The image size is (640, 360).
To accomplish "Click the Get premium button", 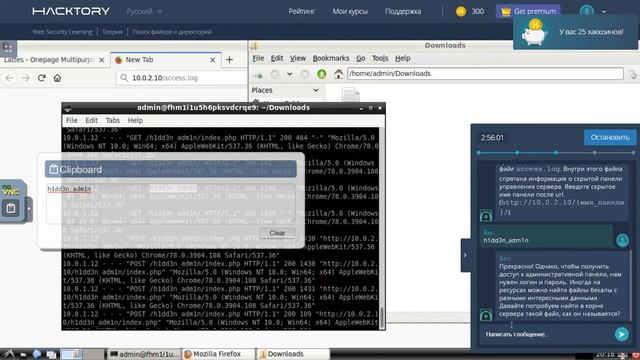I will tap(528, 11).
